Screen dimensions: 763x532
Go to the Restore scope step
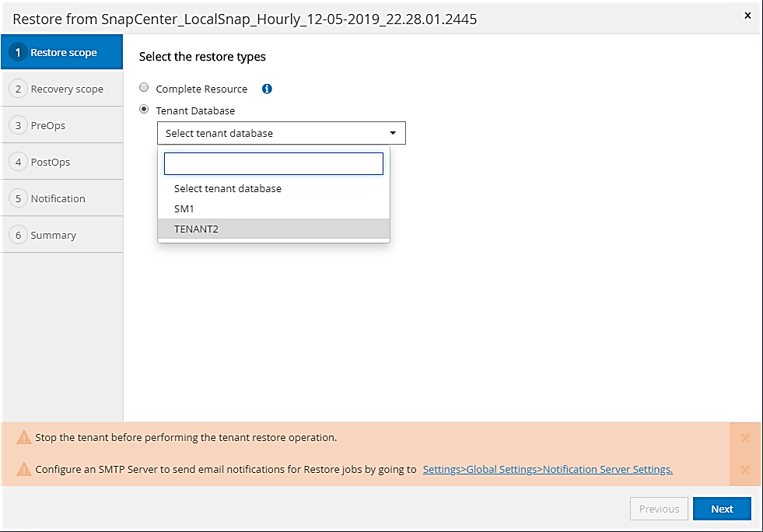click(61, 52)
